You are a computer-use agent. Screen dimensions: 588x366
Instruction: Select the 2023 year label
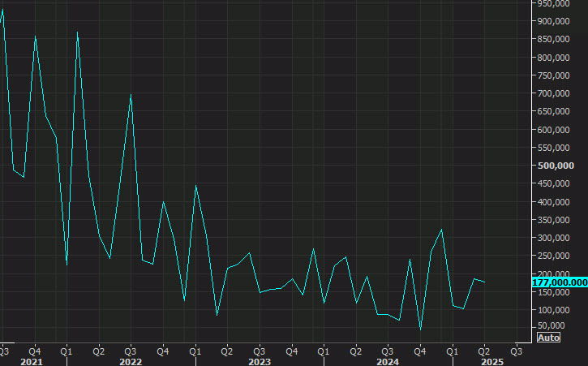[x=260, y=361]
